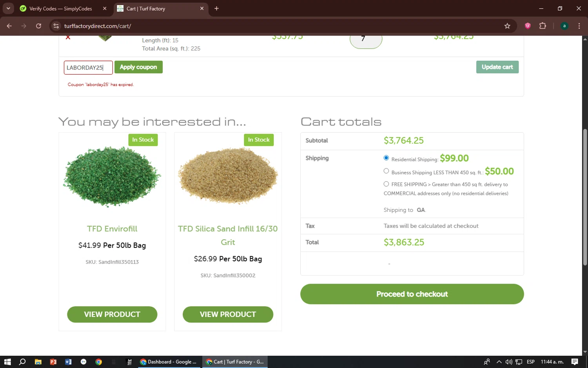This screenshot has width=588, height=368.
Task: Remove the cart item with red X
Action: click(x=68, y=38)
